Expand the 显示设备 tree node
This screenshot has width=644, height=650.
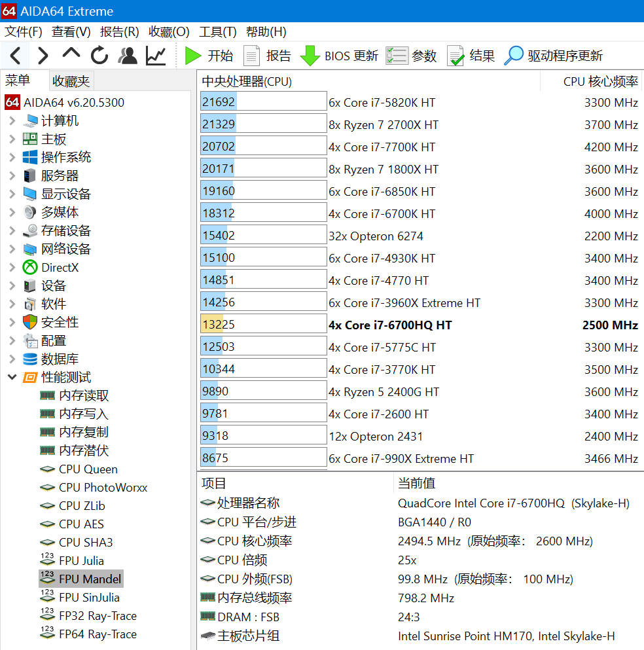point(12,194)
